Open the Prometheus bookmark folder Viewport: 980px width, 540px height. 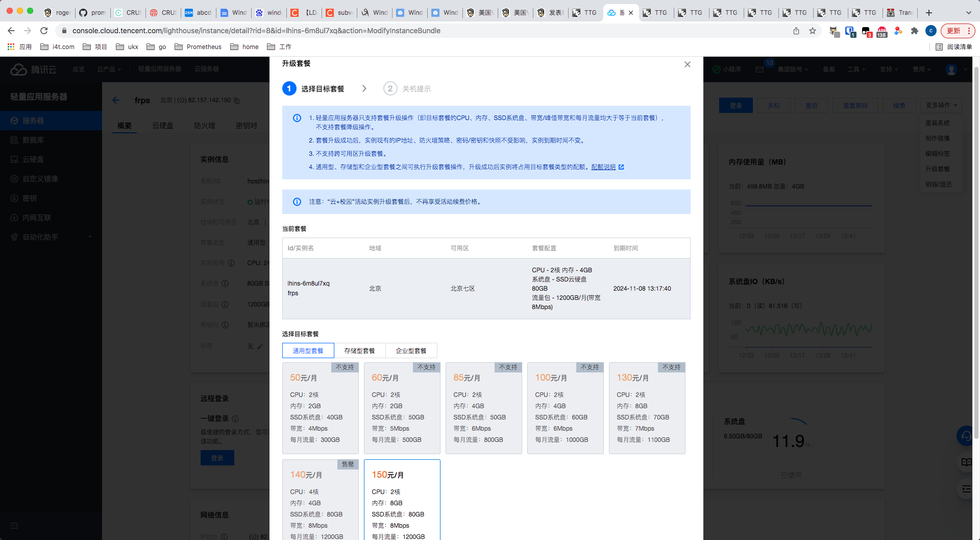198,47
